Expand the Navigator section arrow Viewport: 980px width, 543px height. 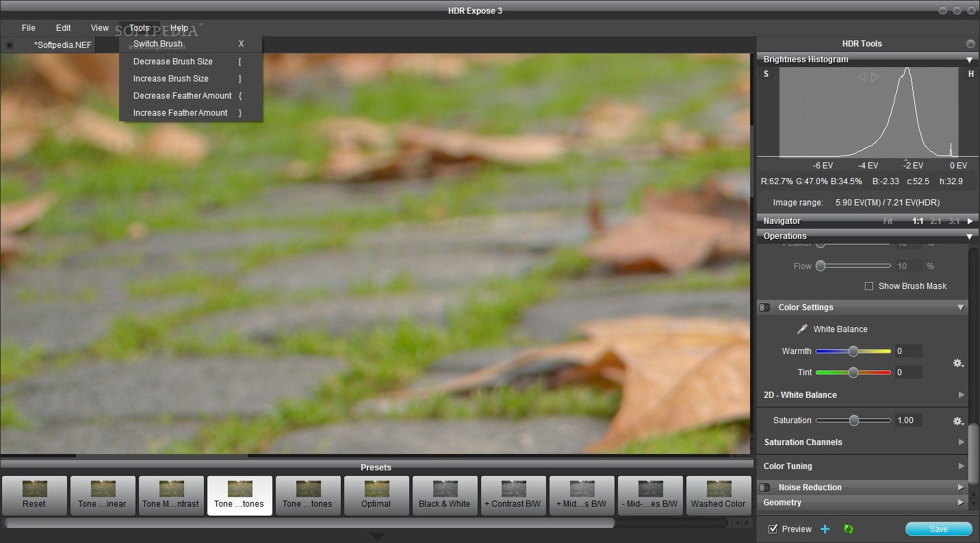[x=970, y=221]
